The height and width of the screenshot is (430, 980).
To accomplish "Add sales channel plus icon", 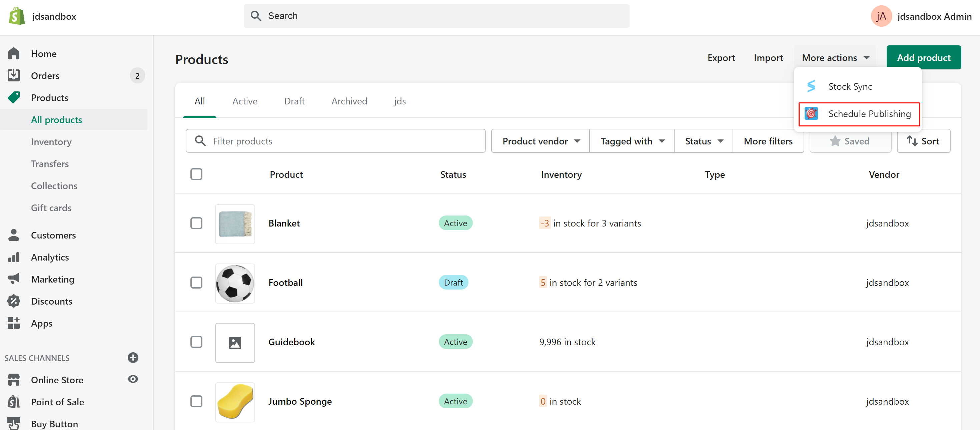I will (x=133, y=358).
